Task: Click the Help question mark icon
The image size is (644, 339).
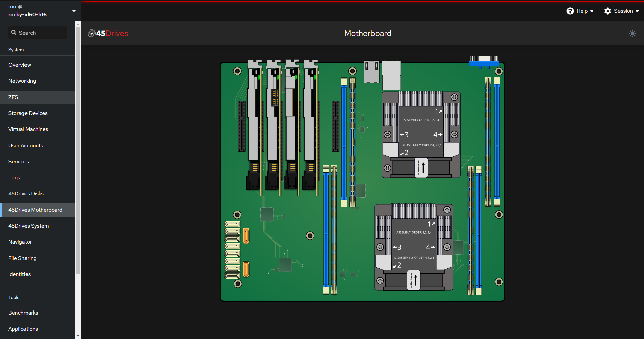Action: [x=570, y=11]
